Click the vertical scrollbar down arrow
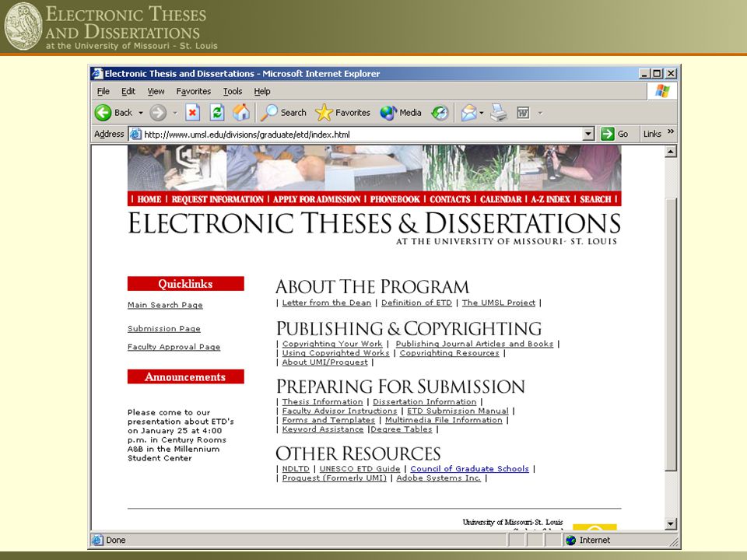747x560 pixels. 670,523
